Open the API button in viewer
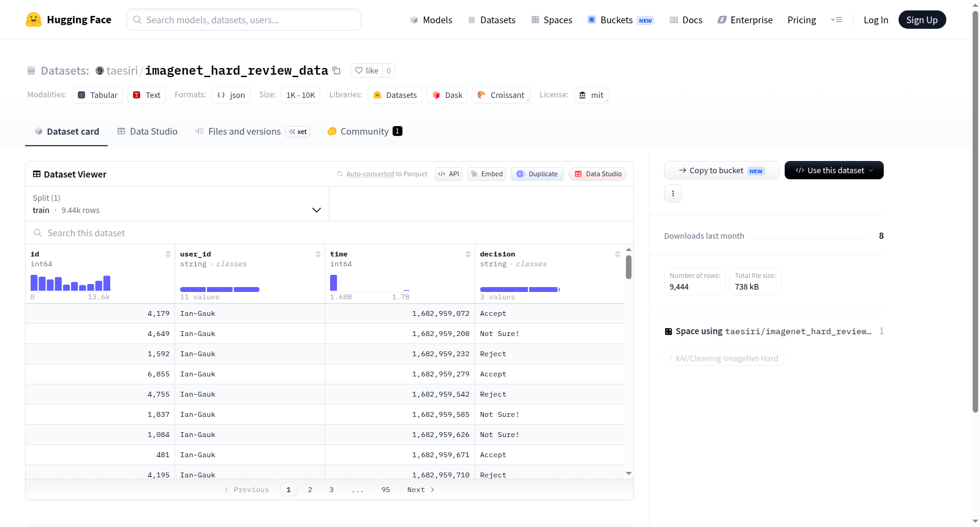The width and height of the screenshot is (980, 527). pyautogui.click(x=448, y=174)
